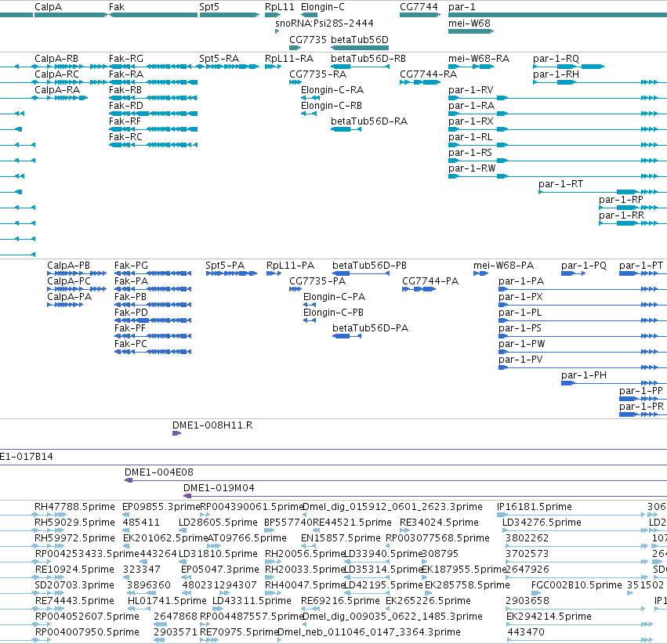
Task: Select the Fak gene label
Action: (x=117, y=7)
